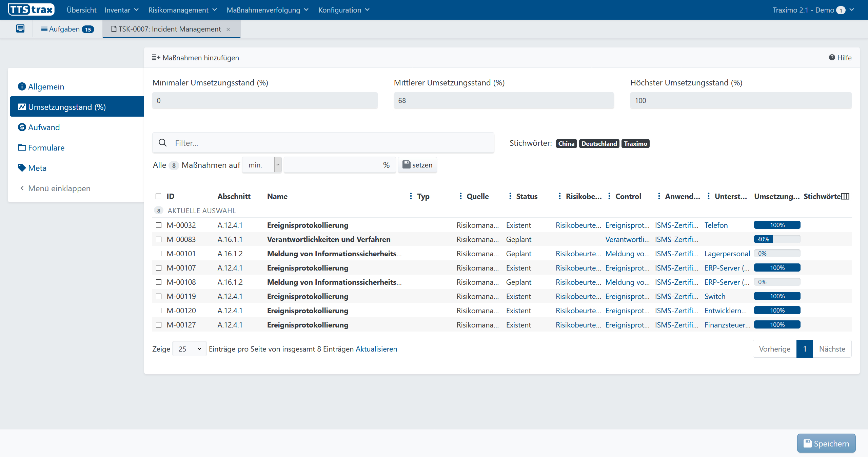Check the select-all checkbox in header

tap(158, 196)
